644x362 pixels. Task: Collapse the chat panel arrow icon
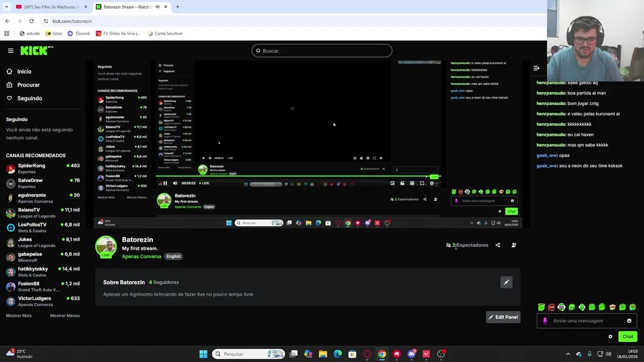point(536,68)
